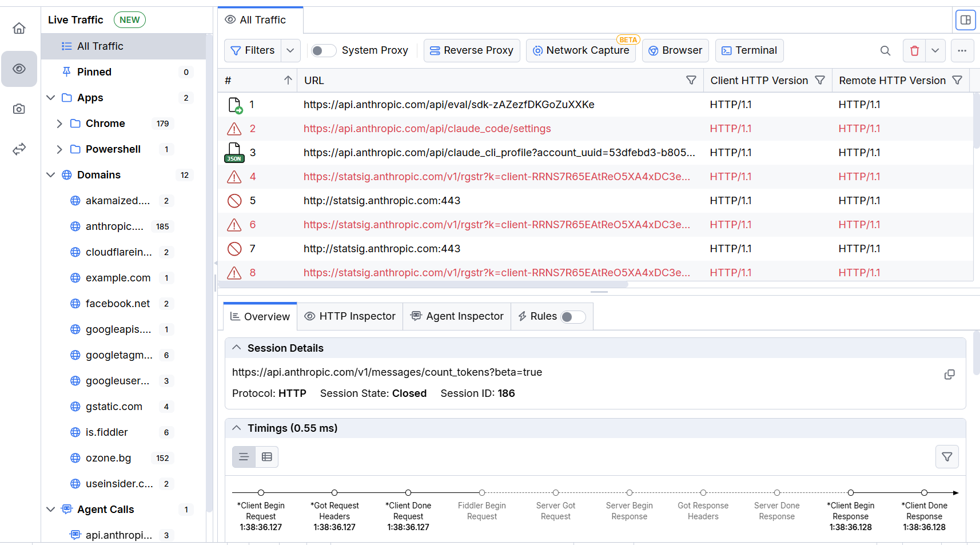Click the Fiddler Begin Request timeline marker
Viewport: 980px width, 545px height.
click(482, 492)
